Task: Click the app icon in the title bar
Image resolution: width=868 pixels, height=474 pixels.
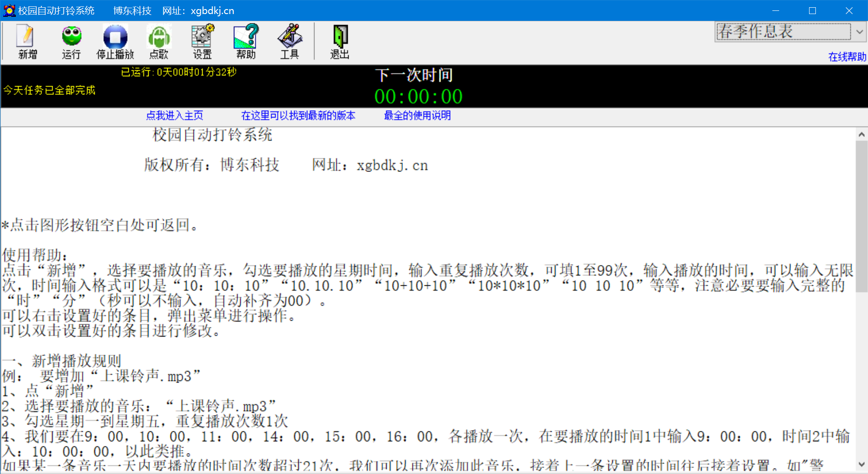Action: (9, 10)
